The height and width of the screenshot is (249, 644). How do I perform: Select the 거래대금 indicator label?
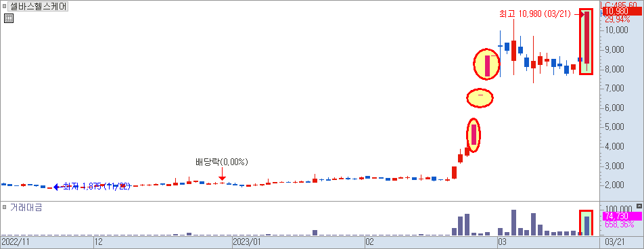[x=26, y=207]
